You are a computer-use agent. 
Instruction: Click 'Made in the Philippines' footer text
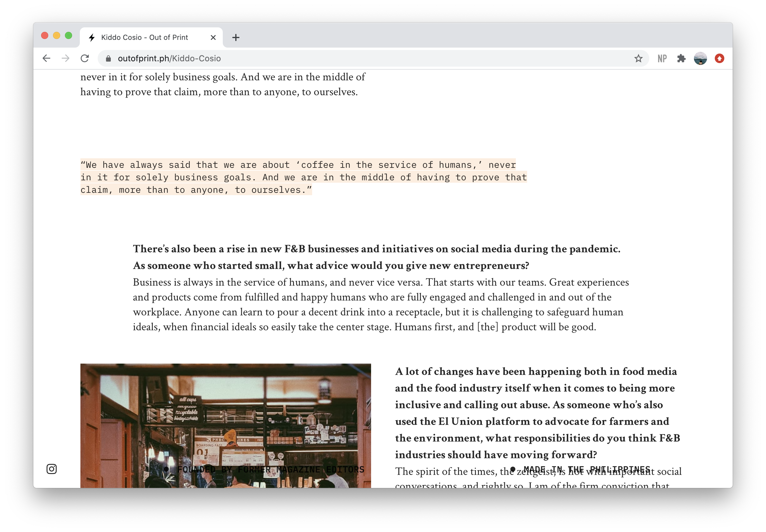pyautogui.click(x=586, y=469)
